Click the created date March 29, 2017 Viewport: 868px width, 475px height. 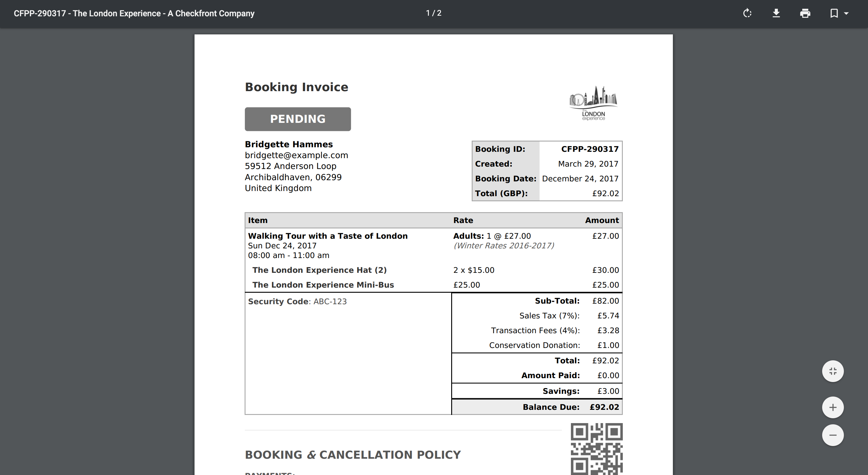point(588,164)
